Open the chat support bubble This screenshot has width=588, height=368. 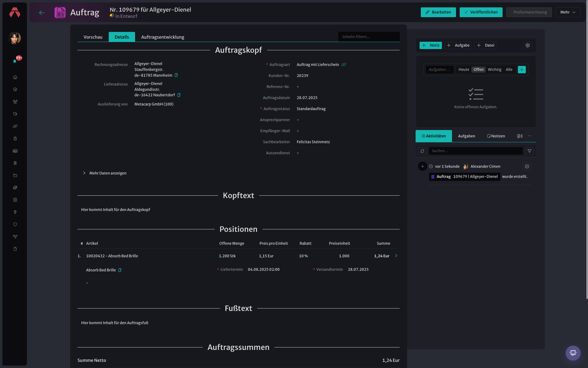pos(573,353)
